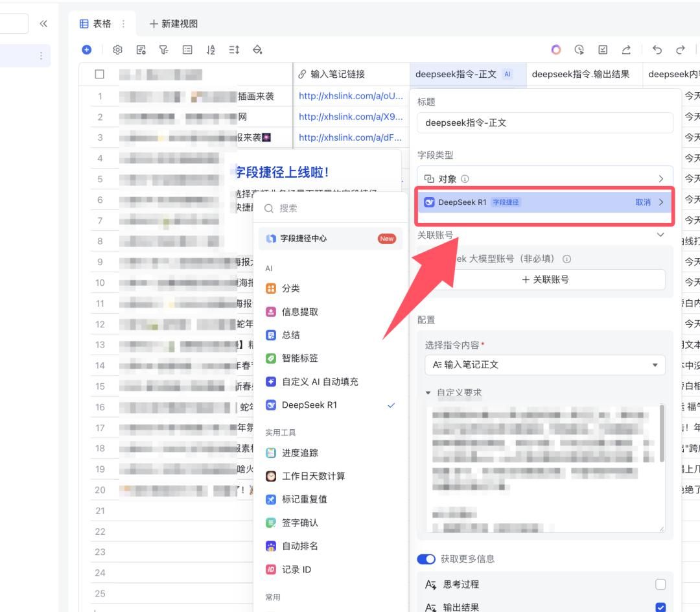Open the history clock icon

point(579,49)
